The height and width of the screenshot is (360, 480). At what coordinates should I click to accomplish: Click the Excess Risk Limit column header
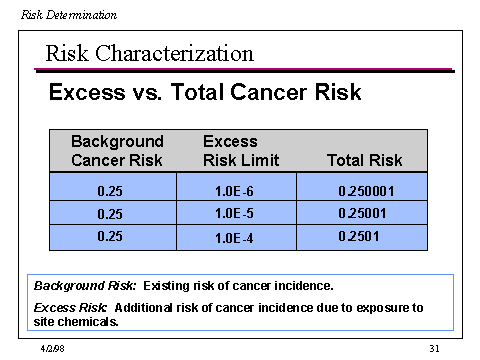click(241, 151)
